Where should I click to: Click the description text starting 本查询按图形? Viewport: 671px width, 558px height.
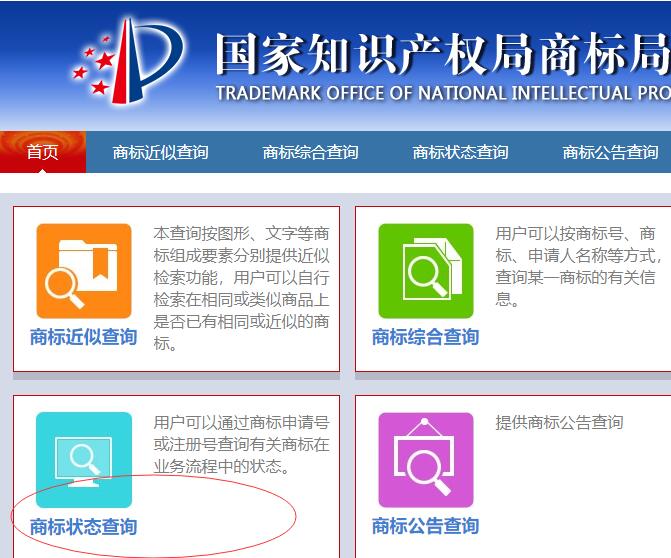(241, 288)
